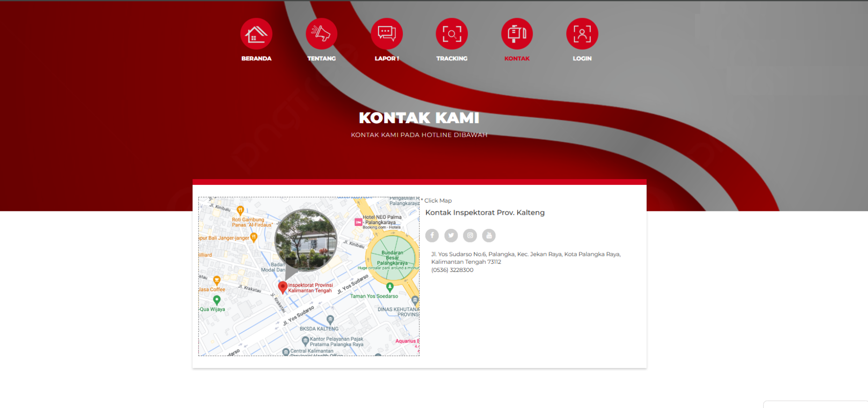The height and width of the screenshot is (408, 868).
Task: Select the TENTANG menu label
Action: [321, 58]
